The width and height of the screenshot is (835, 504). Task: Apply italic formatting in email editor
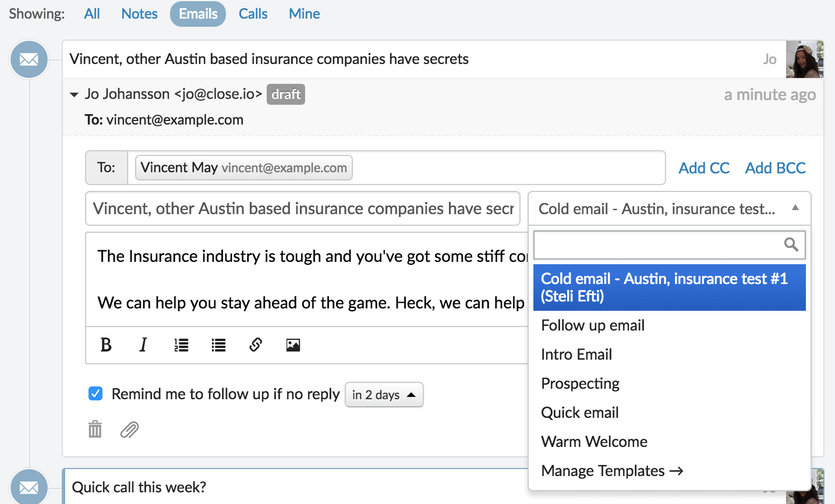pos(143,345)
